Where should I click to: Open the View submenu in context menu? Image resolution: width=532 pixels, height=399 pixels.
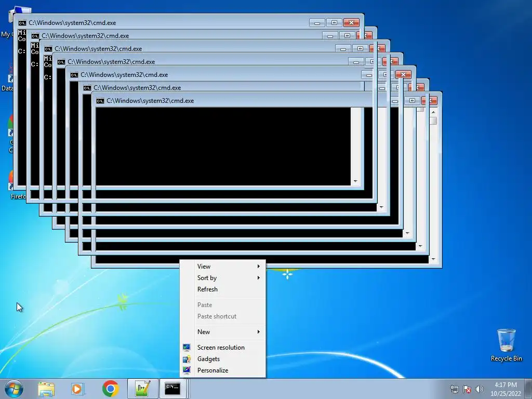click(222, 267)
